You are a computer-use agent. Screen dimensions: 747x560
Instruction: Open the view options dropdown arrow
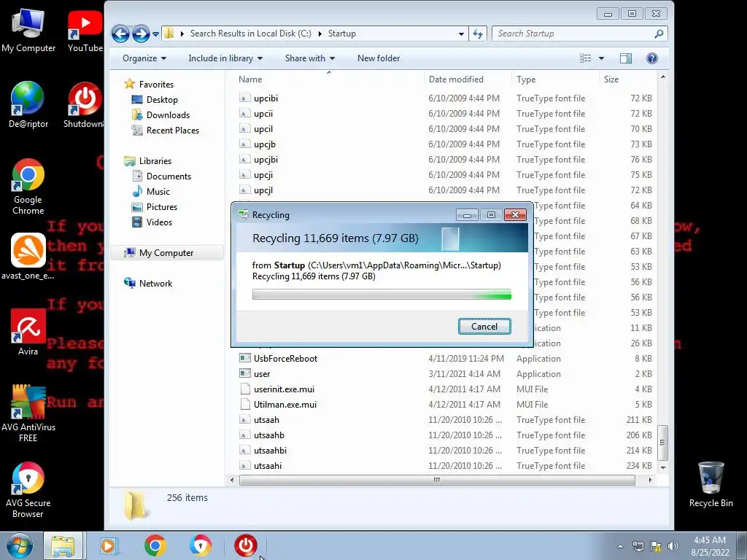601,58
